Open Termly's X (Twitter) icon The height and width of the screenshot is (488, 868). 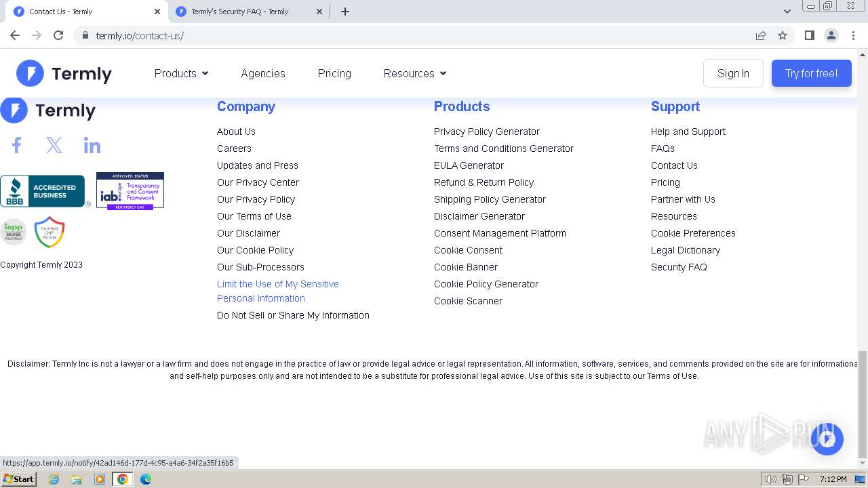(x=54, y=145)
